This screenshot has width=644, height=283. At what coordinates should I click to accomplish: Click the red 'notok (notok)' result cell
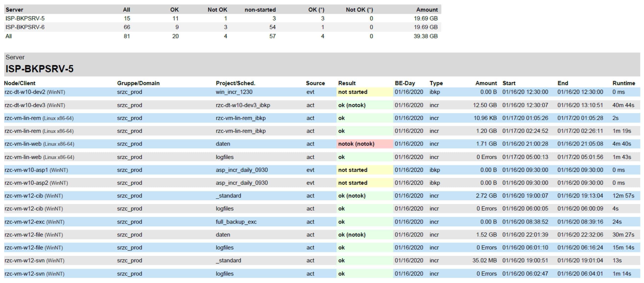[x=356, y=144]
